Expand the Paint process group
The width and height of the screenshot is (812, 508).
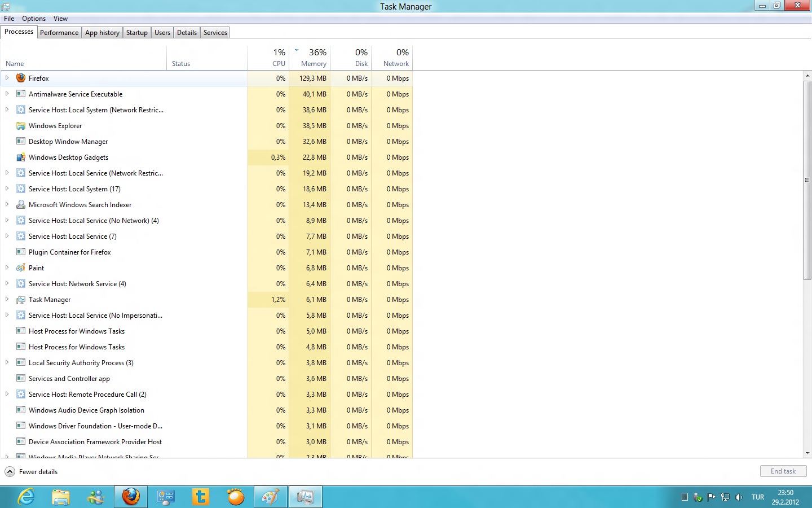point(7,268)
